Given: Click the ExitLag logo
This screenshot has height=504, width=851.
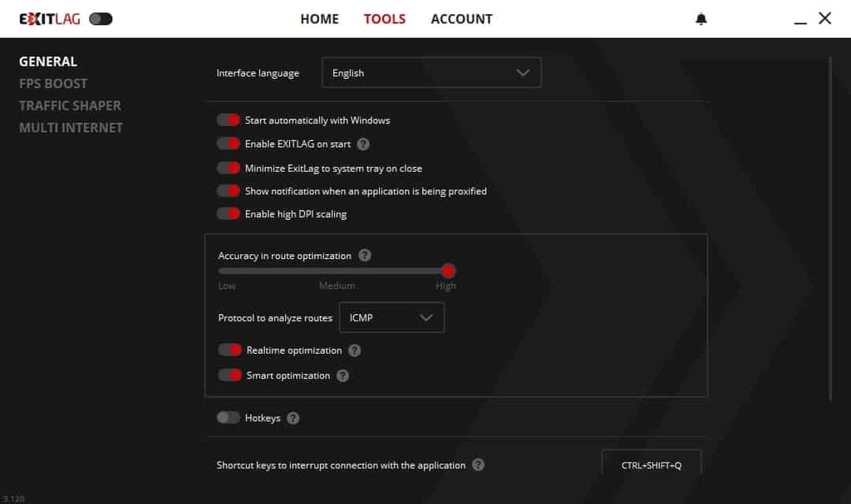Looking at the screenshot, I should pyautogui.click(x=49, y=19).
